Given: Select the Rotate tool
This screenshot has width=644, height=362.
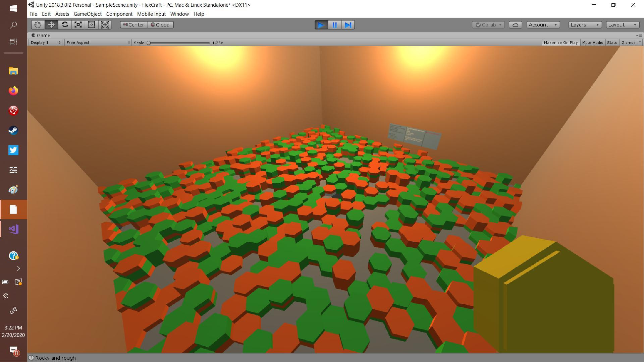Looking at the screenshot, I should (65, 25).
